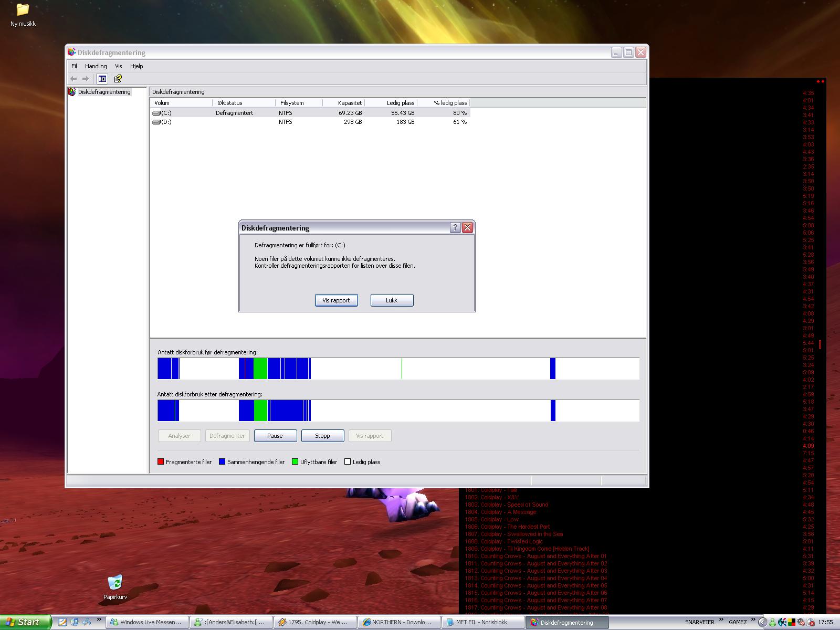Click the Windows Start button
840x630 pixels.
[x=25, y=622]
